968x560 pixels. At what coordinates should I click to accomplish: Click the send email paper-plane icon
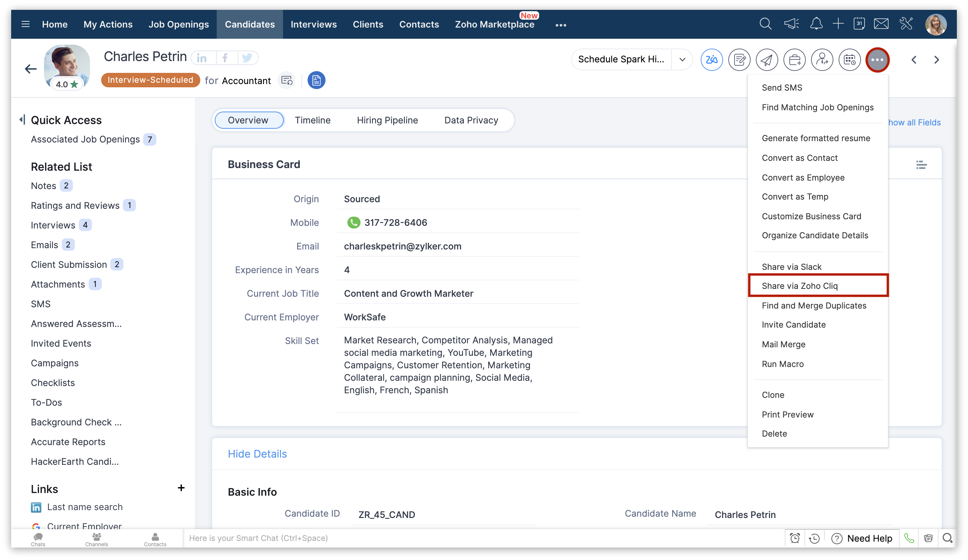767,59
